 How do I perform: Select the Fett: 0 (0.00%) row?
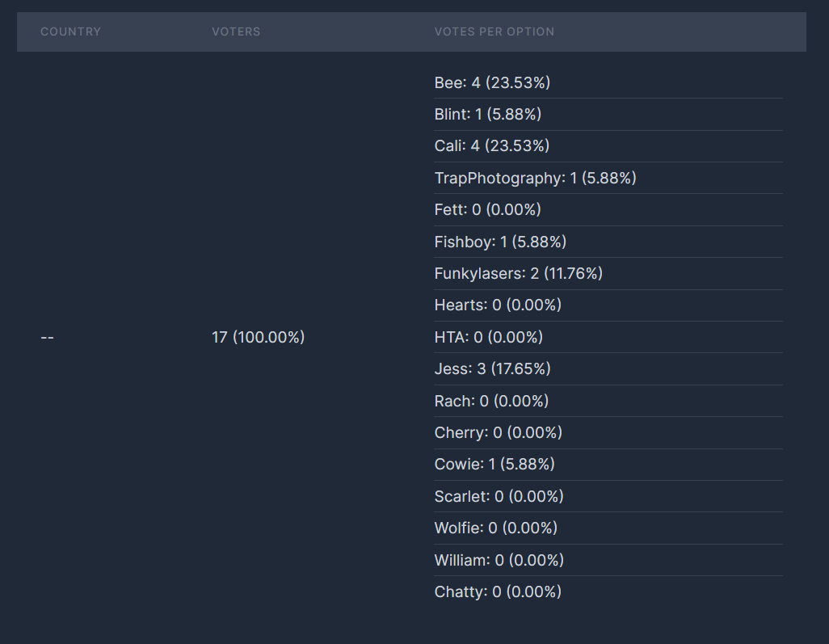pyautogui.click(x=487, y=210)
